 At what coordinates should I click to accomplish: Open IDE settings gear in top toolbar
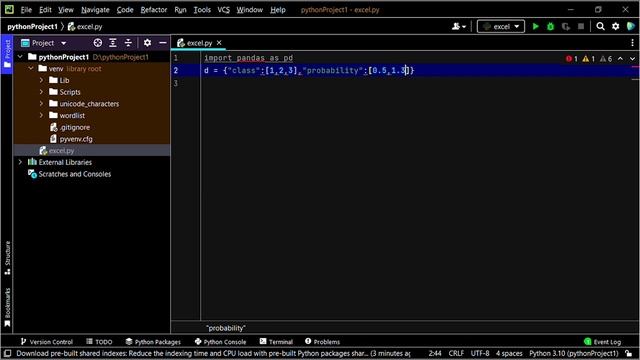point(616,27)
